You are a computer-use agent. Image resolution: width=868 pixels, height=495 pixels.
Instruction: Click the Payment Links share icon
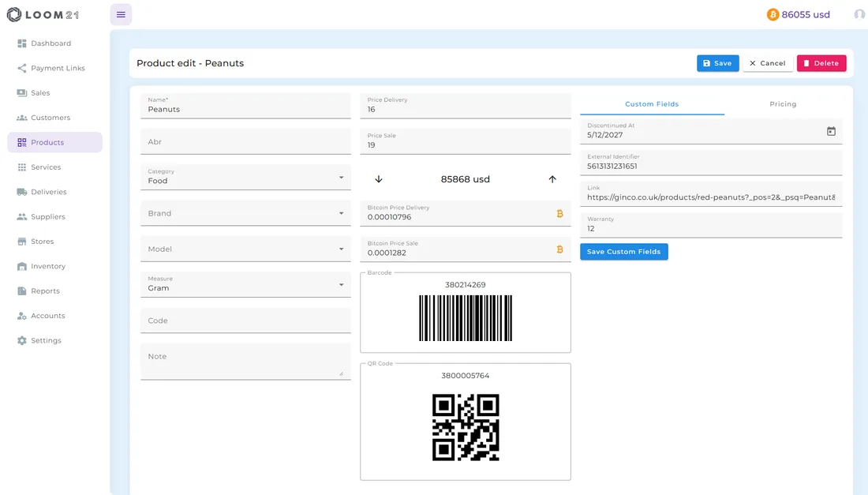tap(22, 68)
